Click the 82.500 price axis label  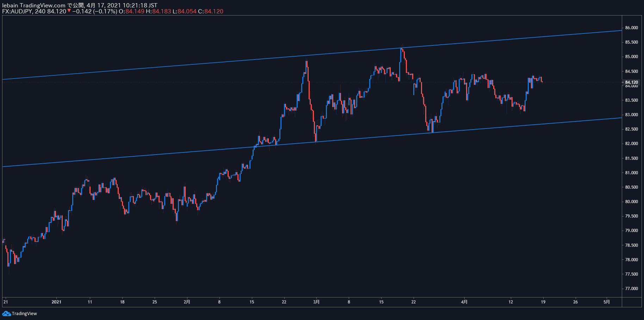click(x=631, y=129)
